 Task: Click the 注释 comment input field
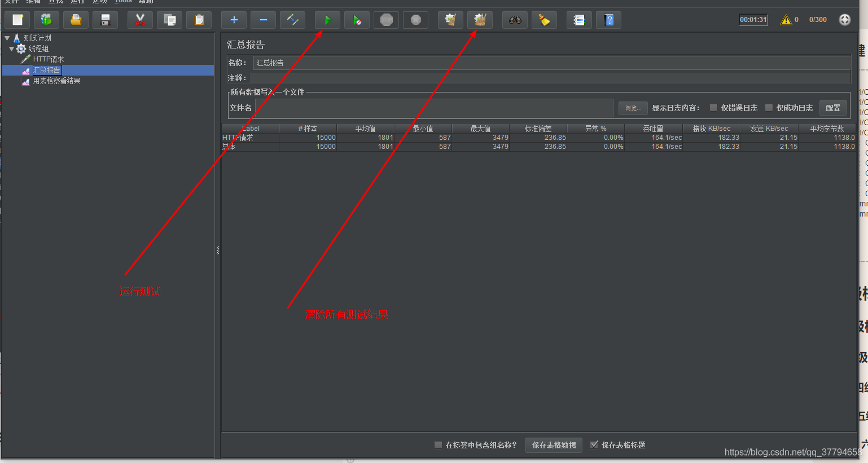click(x=550, y=78)
